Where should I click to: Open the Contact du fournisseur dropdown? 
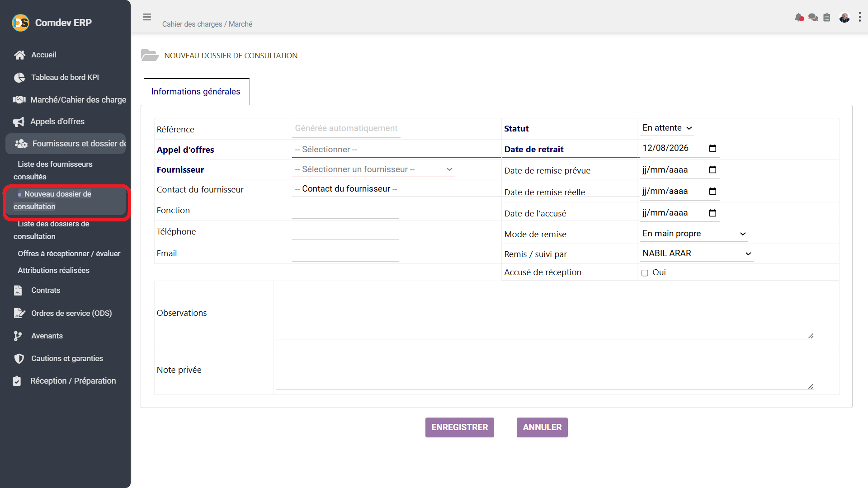(396, 189)
